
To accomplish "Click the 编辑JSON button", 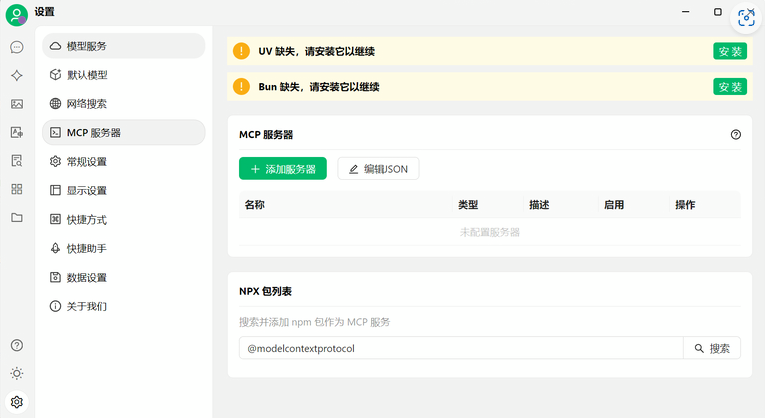I will pos(378,169).
